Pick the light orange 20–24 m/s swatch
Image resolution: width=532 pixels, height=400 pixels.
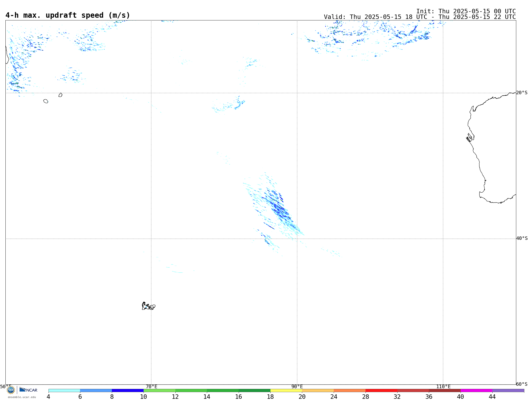pyautogui.click(x=318, y=391)
